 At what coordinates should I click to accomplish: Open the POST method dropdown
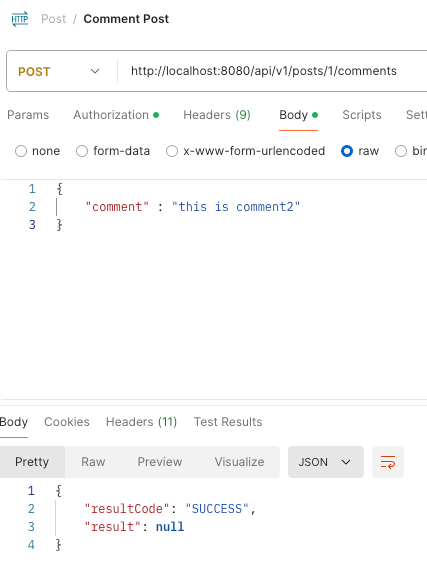pos(59,71)
